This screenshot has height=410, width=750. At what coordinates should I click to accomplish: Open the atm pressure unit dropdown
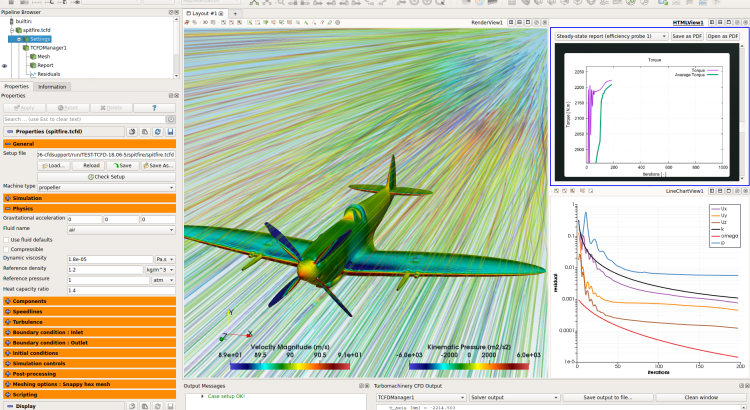[164, 280]
